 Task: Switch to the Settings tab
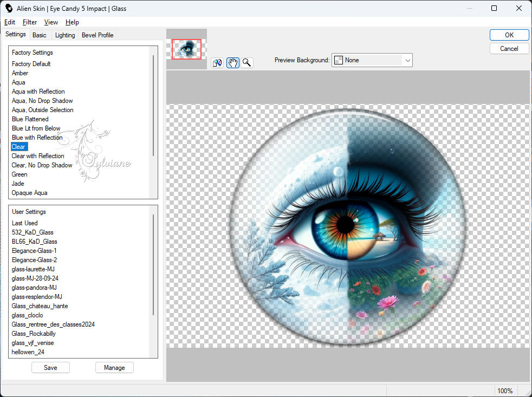pyautogui.click(x=16, y=34)
